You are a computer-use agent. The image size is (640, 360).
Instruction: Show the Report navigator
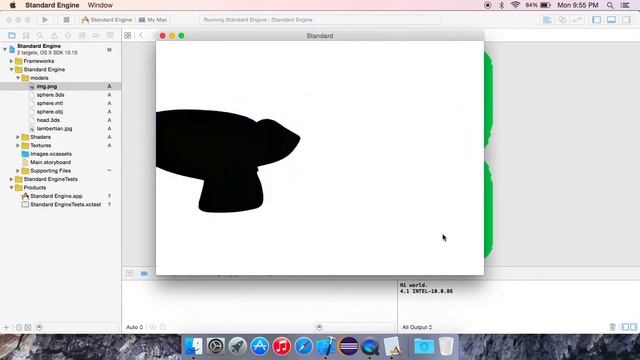(110, 36)
